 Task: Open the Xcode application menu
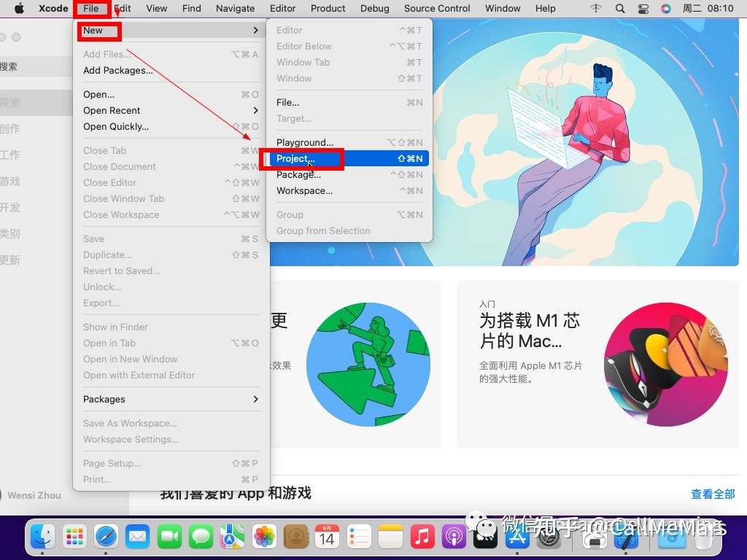(x=53, y=8)
